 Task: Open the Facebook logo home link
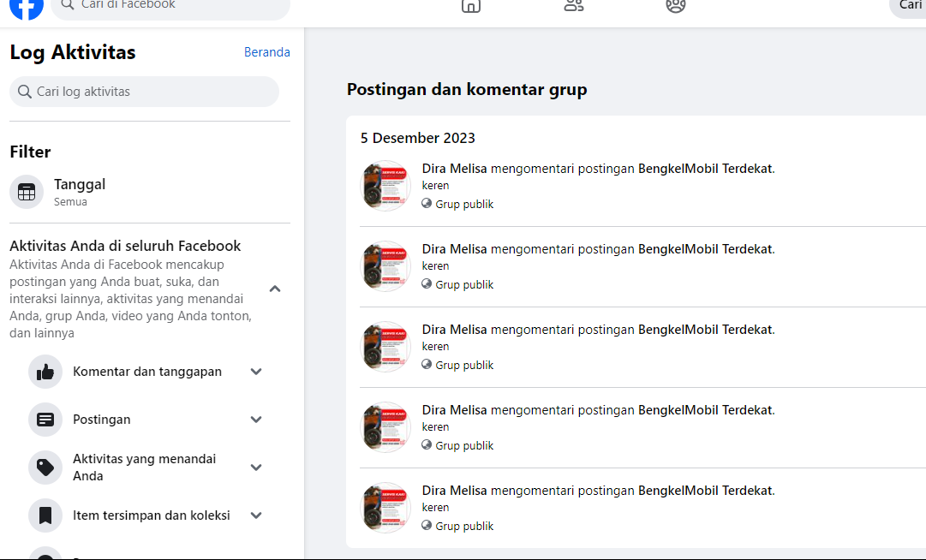[x=27, y=8]
